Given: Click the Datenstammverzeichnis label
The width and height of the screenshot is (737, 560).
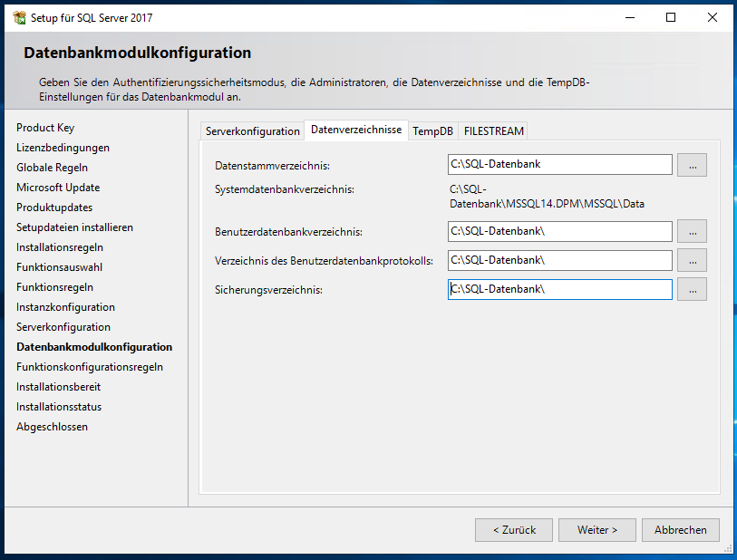Looking at the screenshot, I should [272, 166].
